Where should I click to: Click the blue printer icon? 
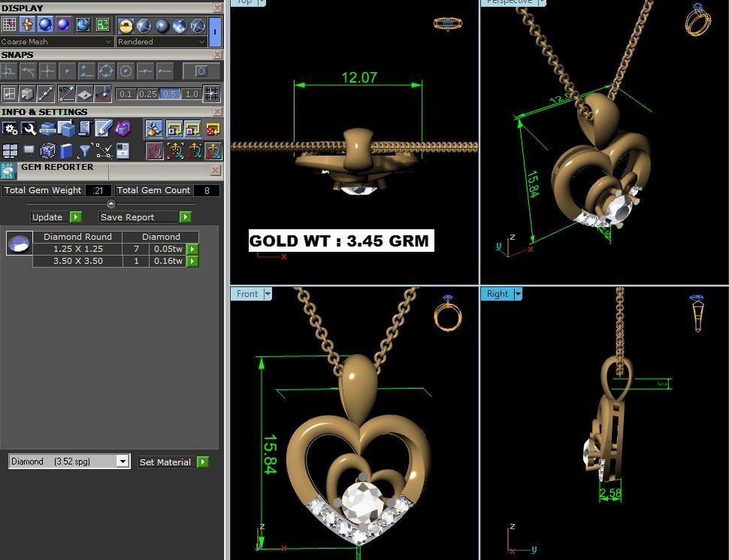click(47, 129)
